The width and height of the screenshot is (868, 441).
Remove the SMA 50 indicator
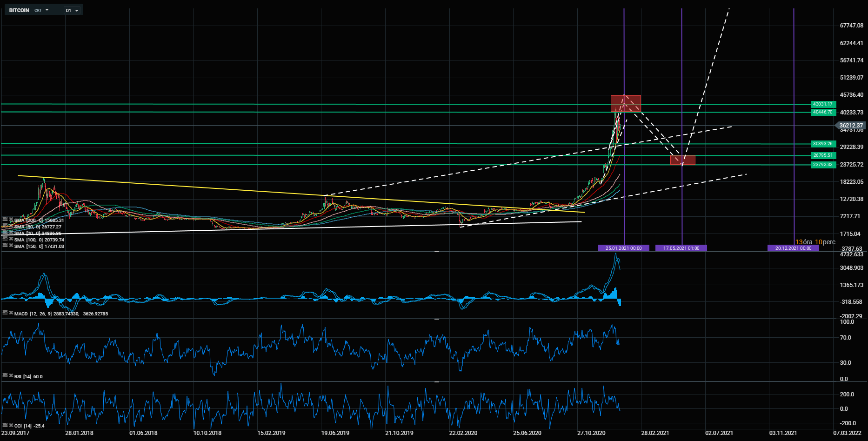pos(11,227)
